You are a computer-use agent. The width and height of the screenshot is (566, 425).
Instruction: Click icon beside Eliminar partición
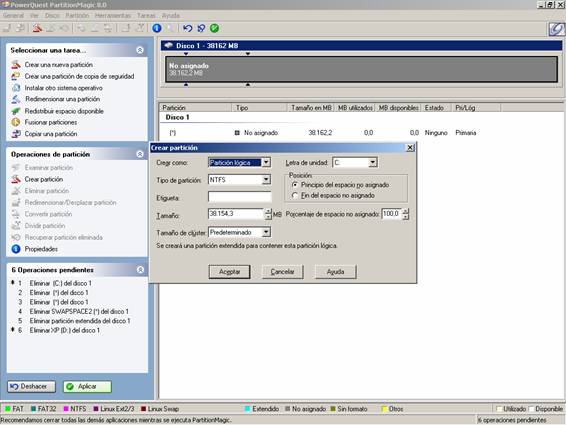tap(16, 191)
